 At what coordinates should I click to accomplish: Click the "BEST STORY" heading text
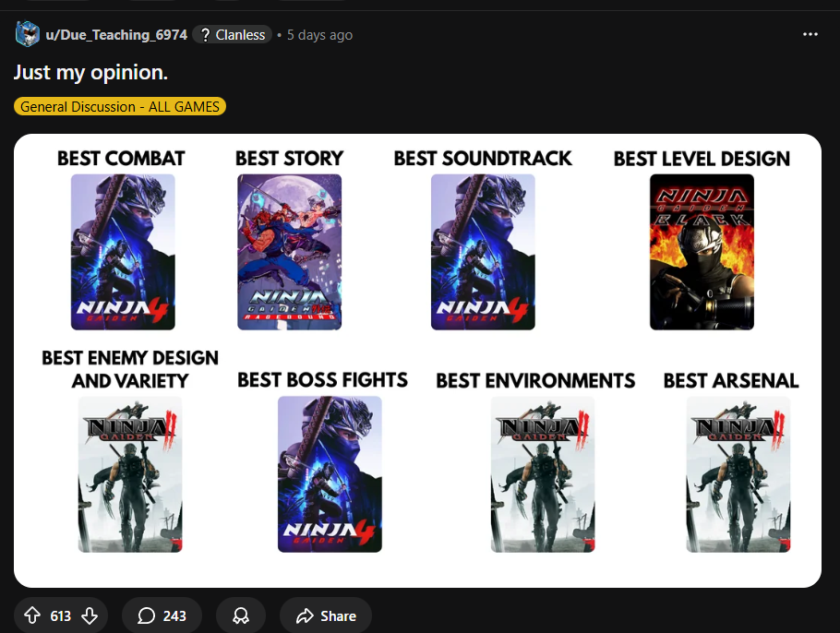tap(289, 159)
